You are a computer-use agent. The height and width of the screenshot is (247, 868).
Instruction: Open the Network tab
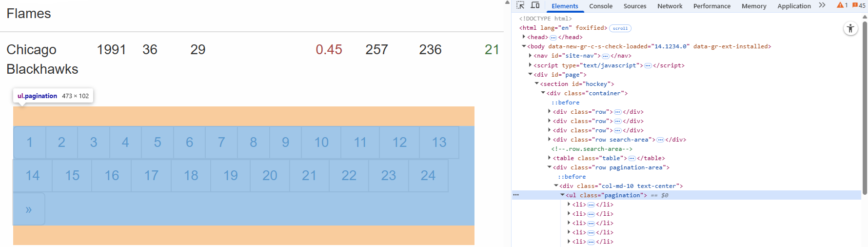(x=670, y=6)
